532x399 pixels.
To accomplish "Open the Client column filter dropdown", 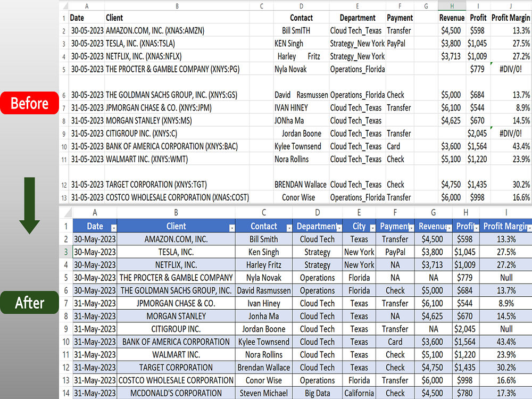I will click(x=232, y=228).
